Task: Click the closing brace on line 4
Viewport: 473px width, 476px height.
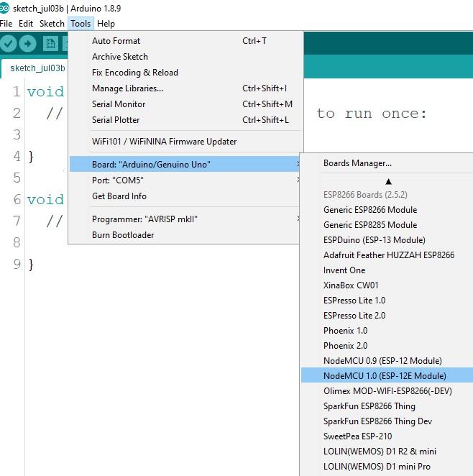Action: tap(31, 157)
